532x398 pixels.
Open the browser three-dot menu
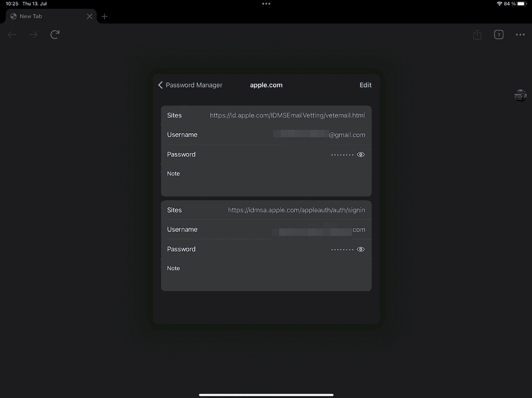(x=520, y=34)
